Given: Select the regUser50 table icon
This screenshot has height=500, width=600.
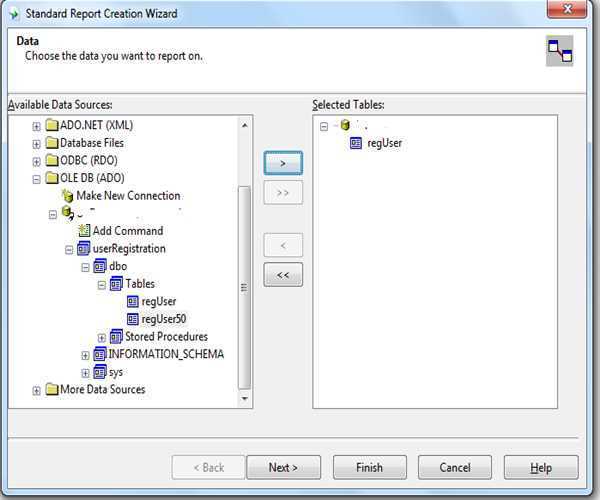Looking at the screenshot, I should pyautogui.click(x=132, y=319).
